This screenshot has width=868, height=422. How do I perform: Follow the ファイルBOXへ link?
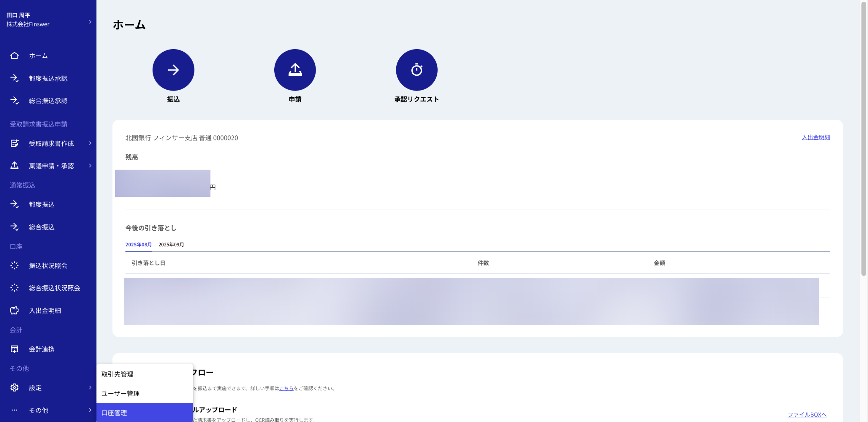point(807,415)
